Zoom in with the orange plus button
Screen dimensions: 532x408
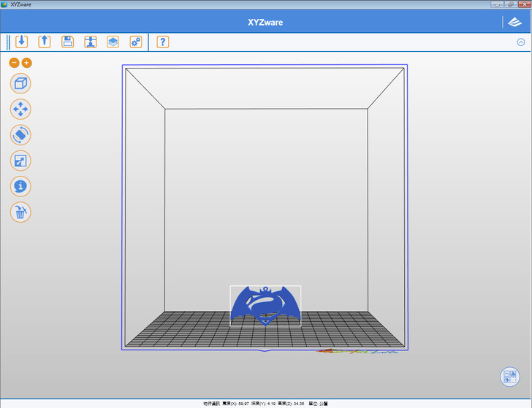(27, 63)
